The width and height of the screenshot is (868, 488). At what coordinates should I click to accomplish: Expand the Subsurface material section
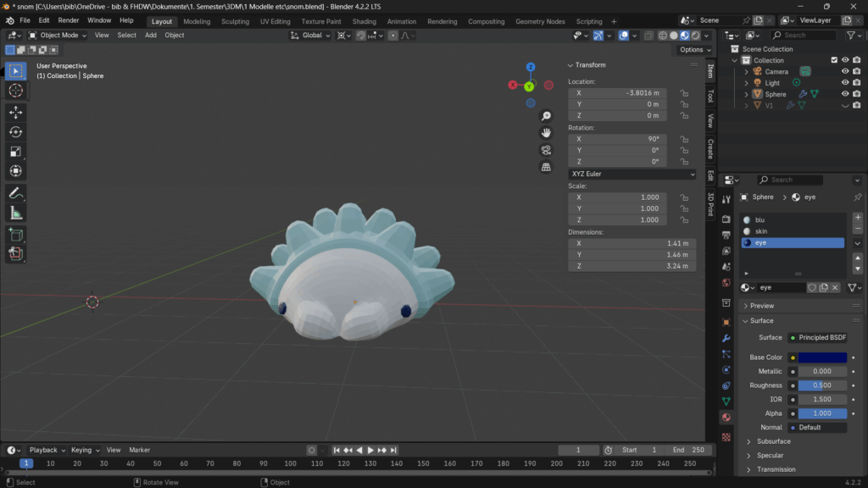tap(773, 441)
